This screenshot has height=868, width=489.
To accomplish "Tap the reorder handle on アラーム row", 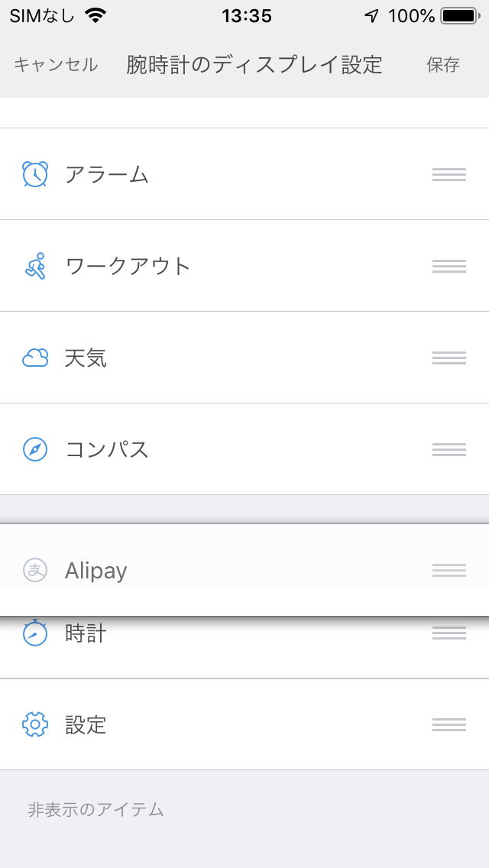I will point(449,175).
